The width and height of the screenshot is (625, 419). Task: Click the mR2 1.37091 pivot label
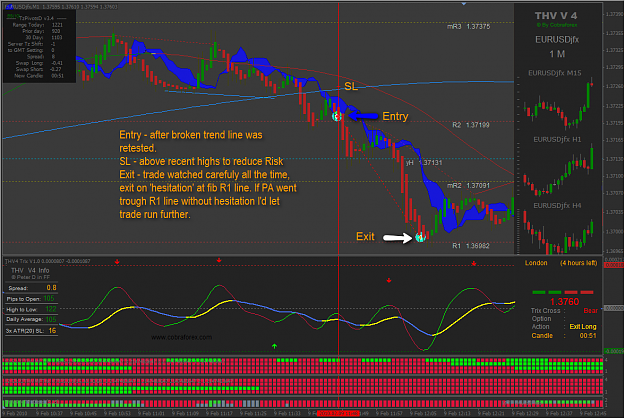click(468, 185)
